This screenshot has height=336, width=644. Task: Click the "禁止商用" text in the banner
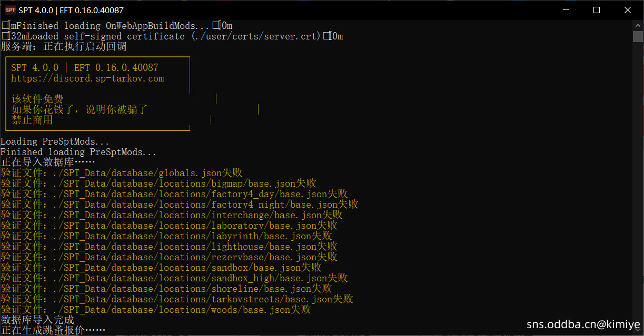[32, 120]
